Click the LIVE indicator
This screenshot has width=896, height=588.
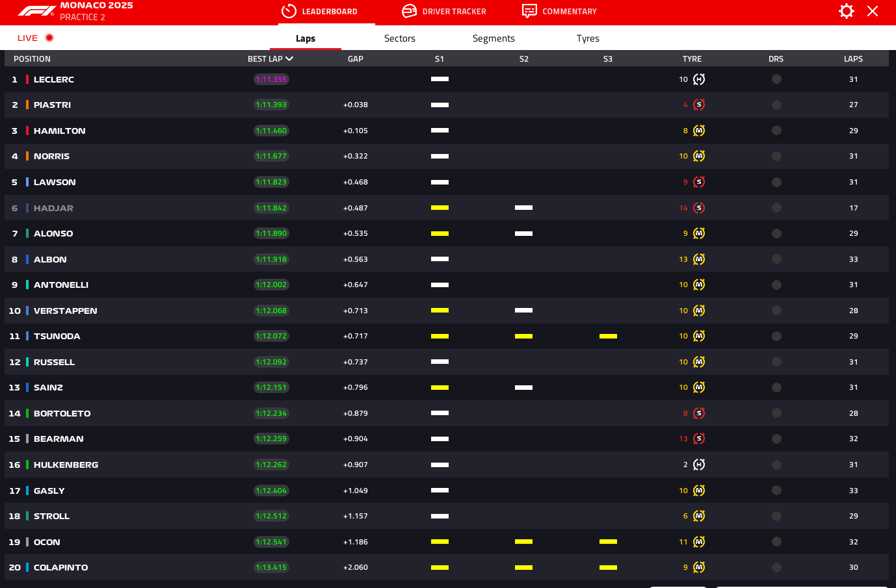(x=35, y=38)
